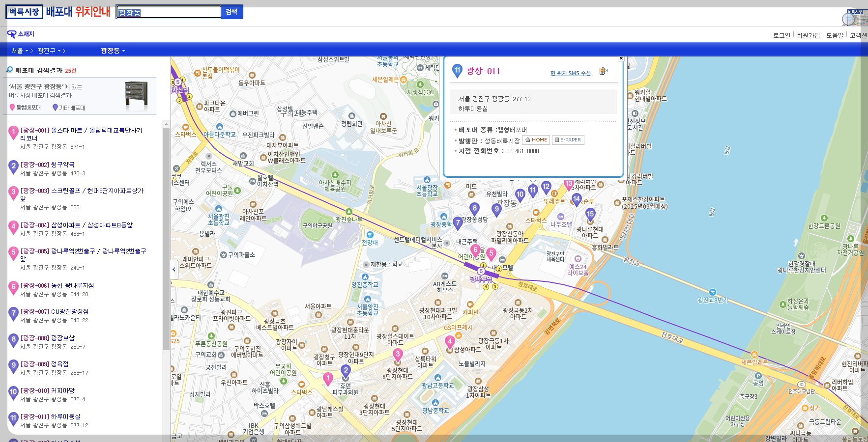Click the 통합배포대 legend label
The width and height of the screenshot is (868, 442).
point(29,108)
